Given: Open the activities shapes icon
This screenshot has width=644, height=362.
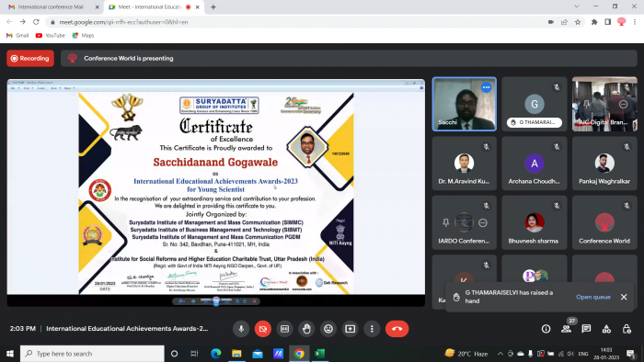Looking at the screenshot, I should click(x=606, y=329).
